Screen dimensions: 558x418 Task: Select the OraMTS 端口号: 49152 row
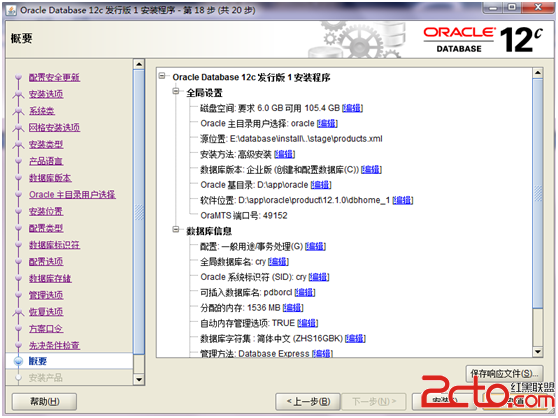click(x=243, y=216)
